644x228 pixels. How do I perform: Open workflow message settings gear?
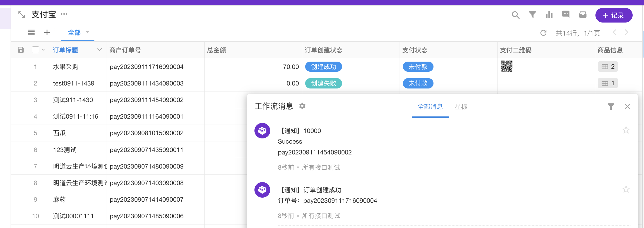(x=302, y=106)
